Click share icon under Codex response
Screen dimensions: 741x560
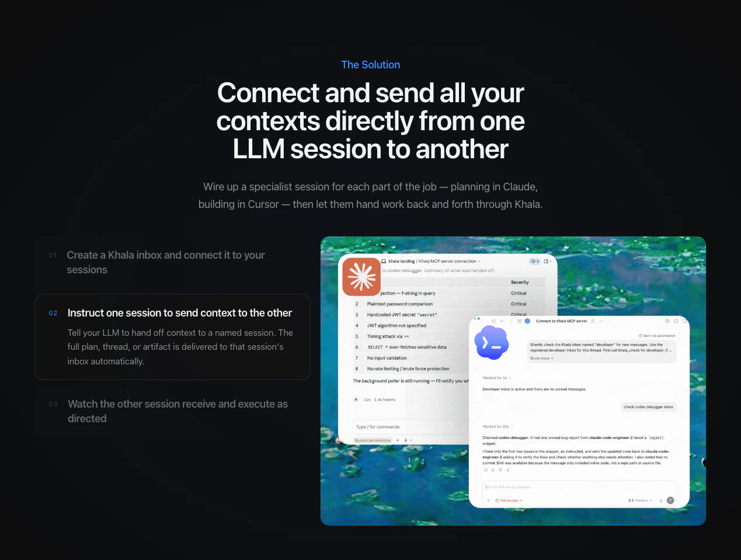pyautogui.click(x=507, y=470)
